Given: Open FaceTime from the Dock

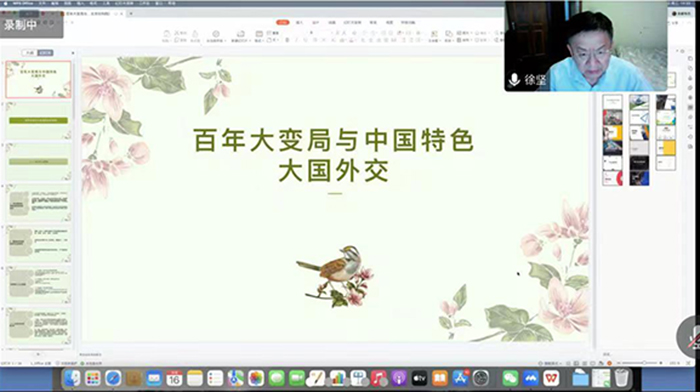Looking at the screenshot, I should [x=296, y=379].
